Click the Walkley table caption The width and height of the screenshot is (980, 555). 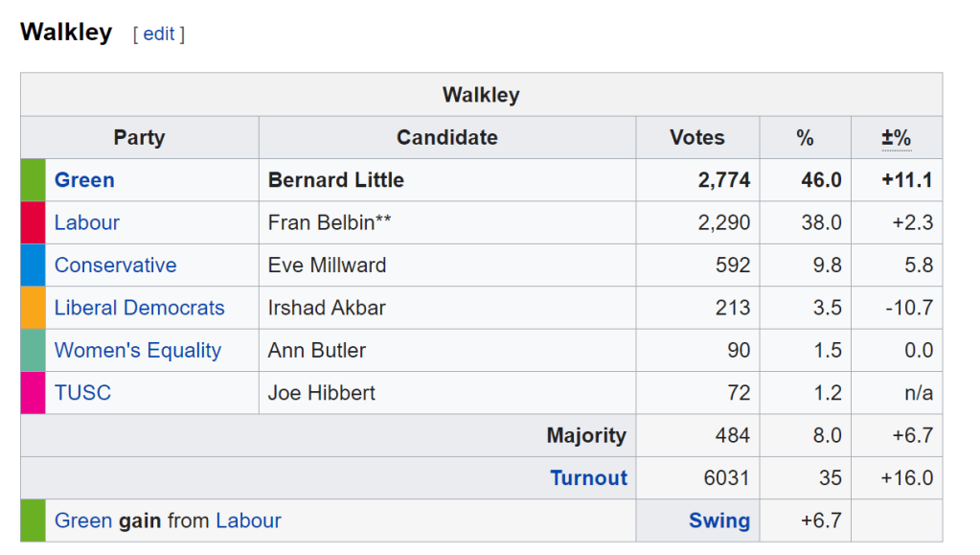click(481, 95)
